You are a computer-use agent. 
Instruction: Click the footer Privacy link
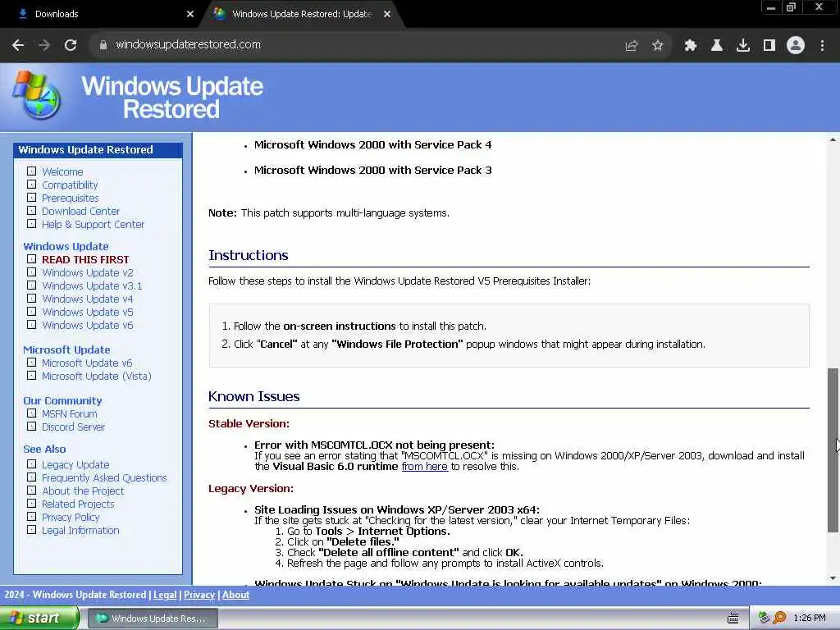point(199,595)
